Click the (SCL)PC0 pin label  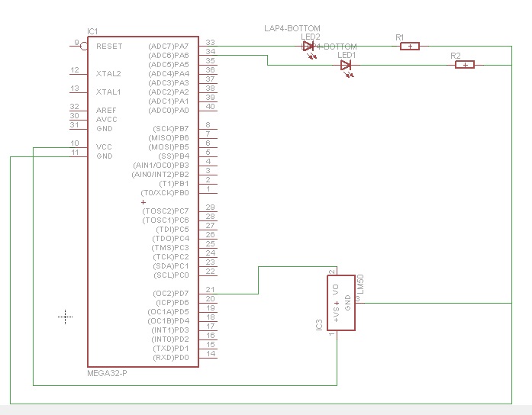click(x=171, y=275)
